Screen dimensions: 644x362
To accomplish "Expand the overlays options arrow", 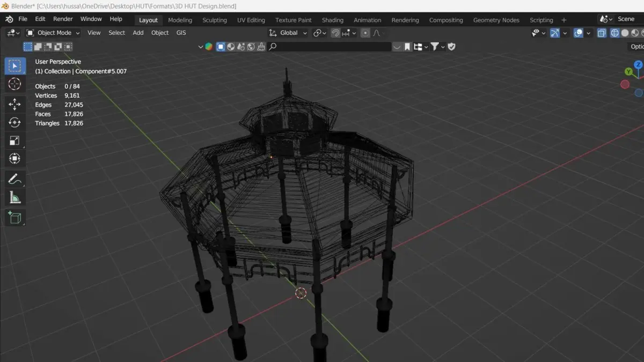I will point(588,33).
